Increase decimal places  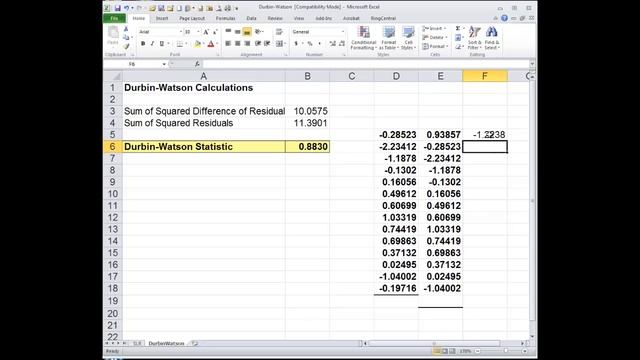coord(333,44)
